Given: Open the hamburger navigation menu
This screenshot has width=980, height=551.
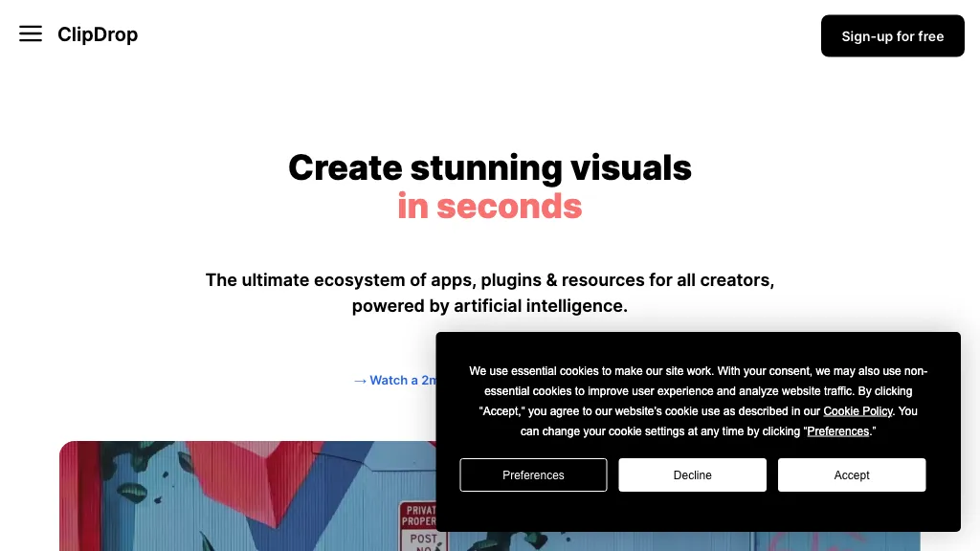Looking at the screenshot, I should point(31,34).
